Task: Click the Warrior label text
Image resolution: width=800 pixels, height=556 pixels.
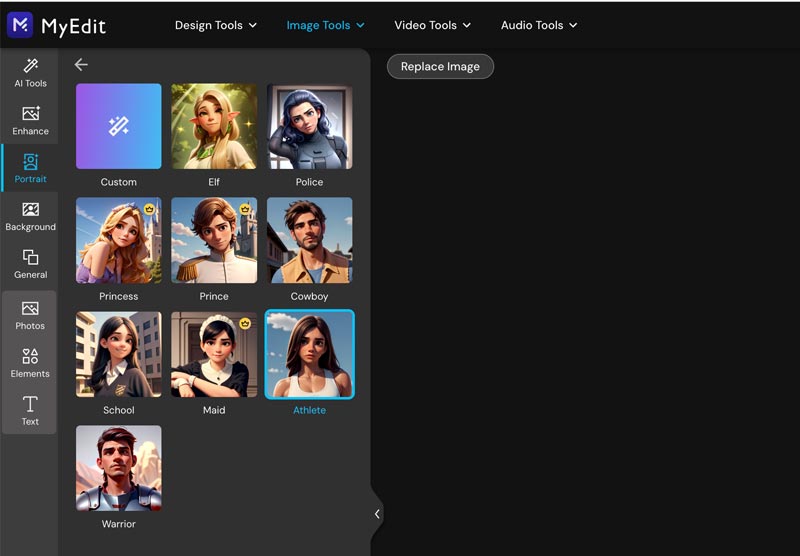Action: pyautogui.click(x=118, y=524)
